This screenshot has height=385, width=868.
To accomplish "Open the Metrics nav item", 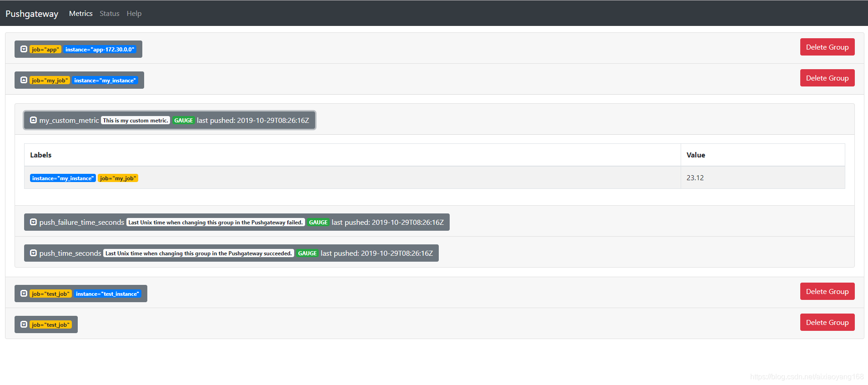I will pos(80,14).
